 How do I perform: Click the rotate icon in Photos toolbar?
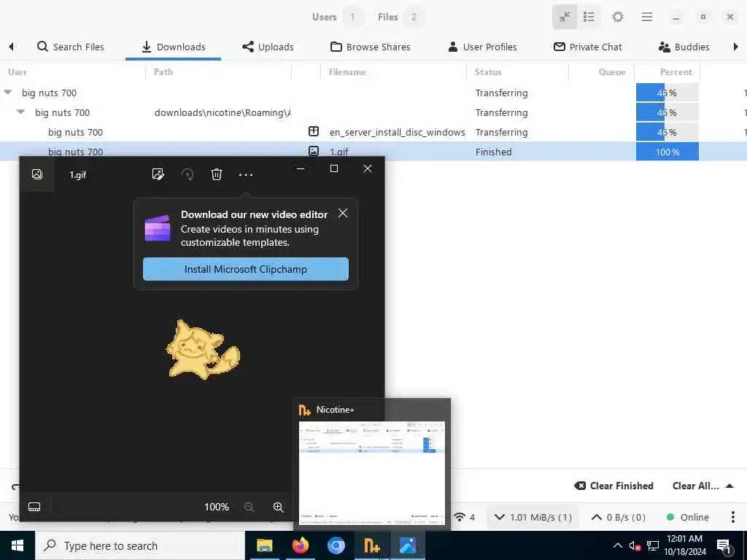187,174
